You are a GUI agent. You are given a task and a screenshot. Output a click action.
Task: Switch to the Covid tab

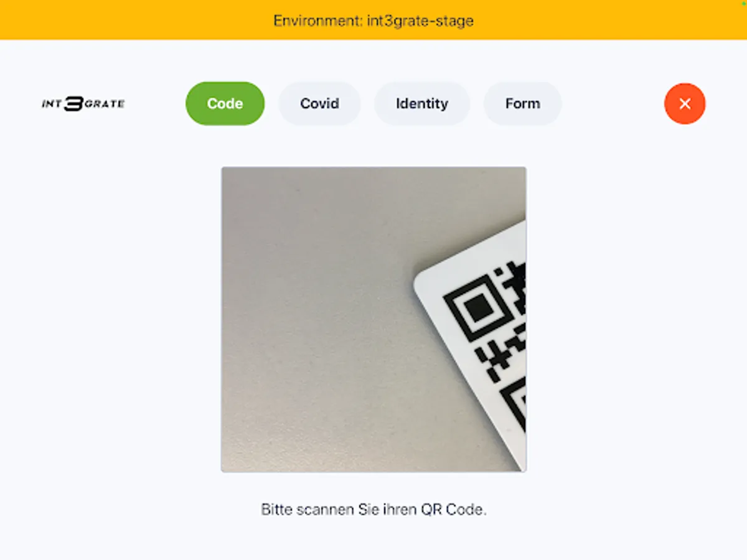tap(319, 103)
